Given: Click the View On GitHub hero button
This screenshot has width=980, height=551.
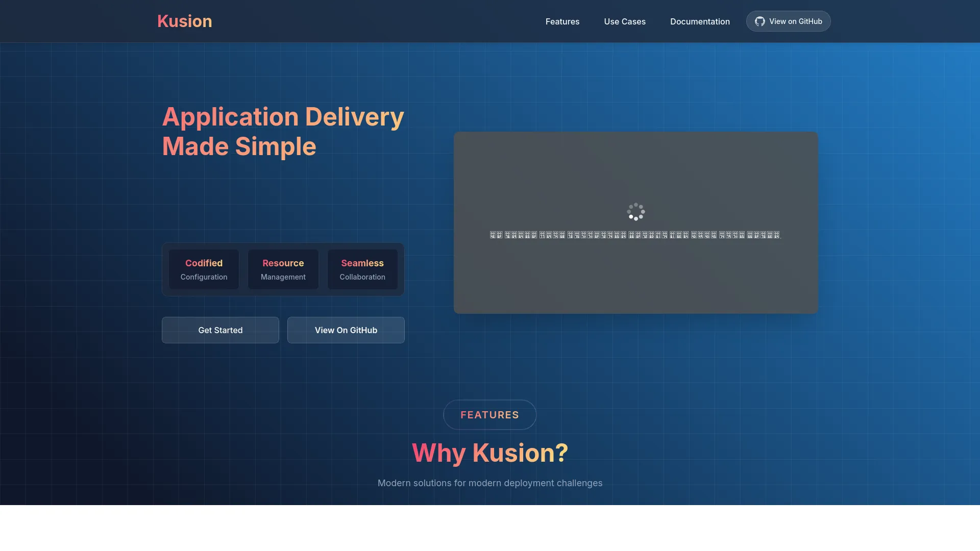Looking at the screenshot, I should pos(346,330).
